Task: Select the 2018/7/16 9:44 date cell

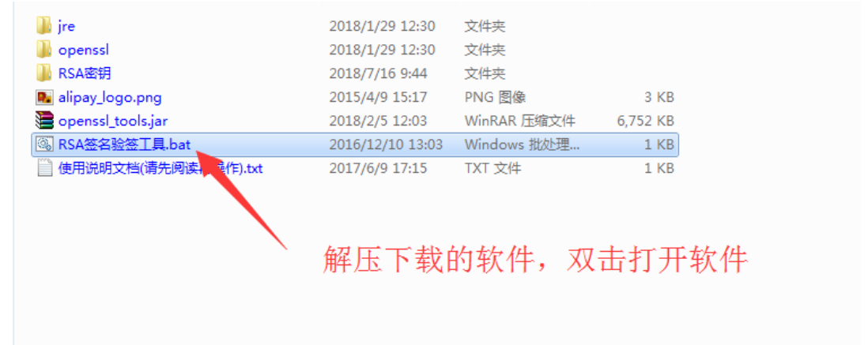Action: pos(378,73)
